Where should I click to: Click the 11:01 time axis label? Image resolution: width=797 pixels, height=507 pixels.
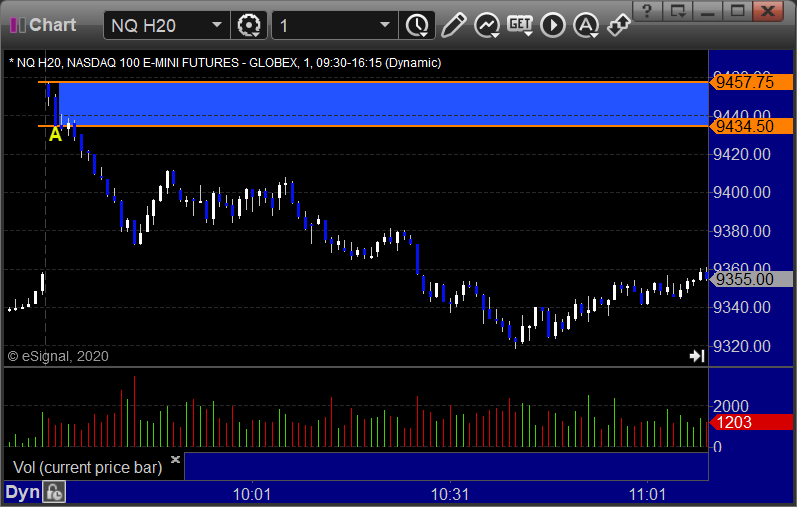point(647,494)
